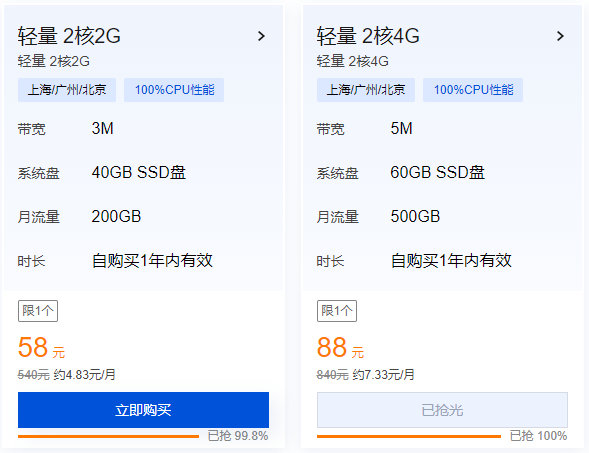The height and width of the screenshot is (453, 589).
Task: Select the 轻量 2核4G large title
Action: click(x=368, y=36)
